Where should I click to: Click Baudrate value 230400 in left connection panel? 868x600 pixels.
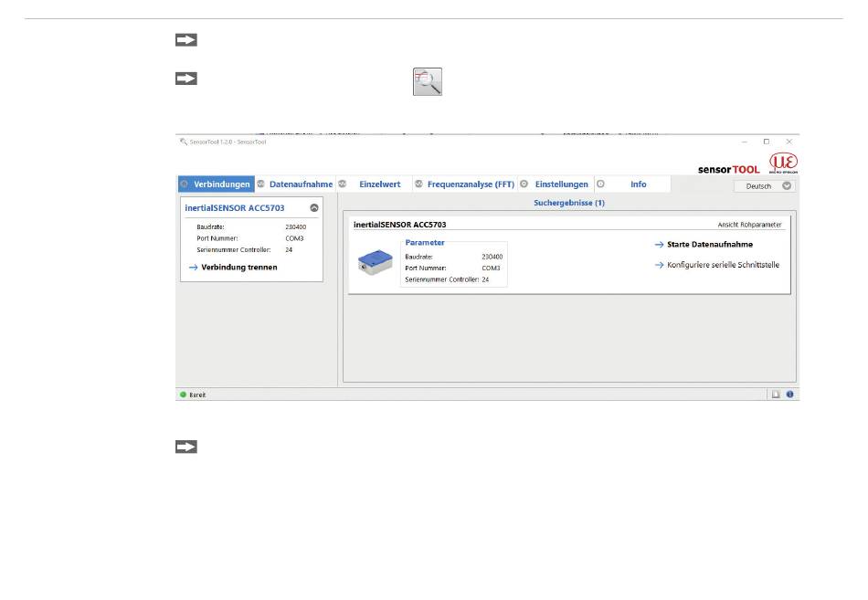(x=296, y=226)
